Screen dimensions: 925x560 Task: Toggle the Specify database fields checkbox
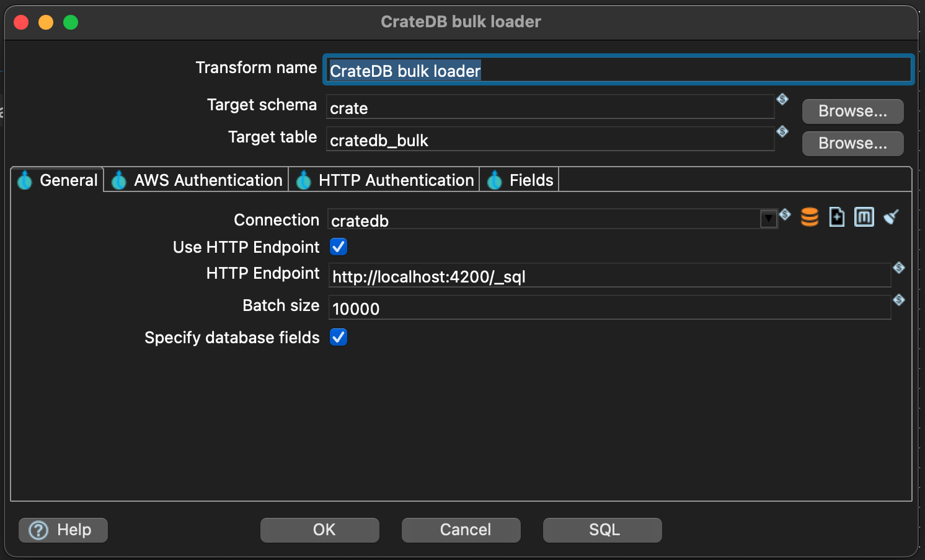pyautogui.click(x=339, y=337)
